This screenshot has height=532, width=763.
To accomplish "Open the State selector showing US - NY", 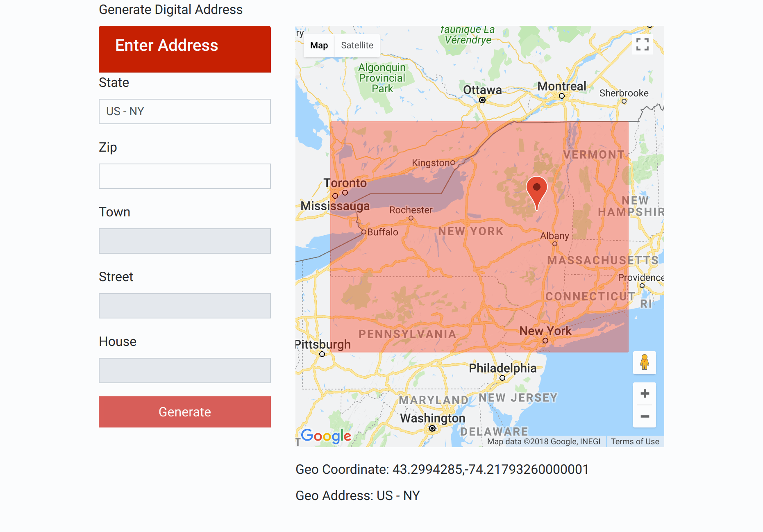I will (x=184, y=111).
